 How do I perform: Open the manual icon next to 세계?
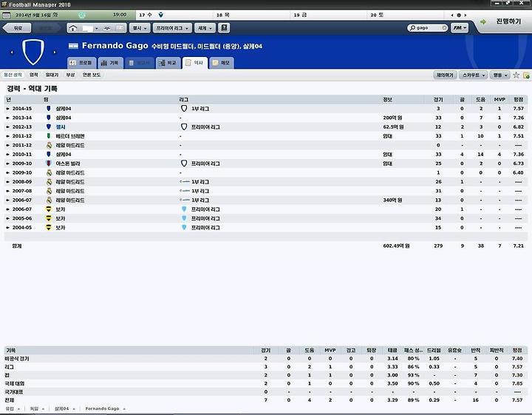(x=224, y=28)
